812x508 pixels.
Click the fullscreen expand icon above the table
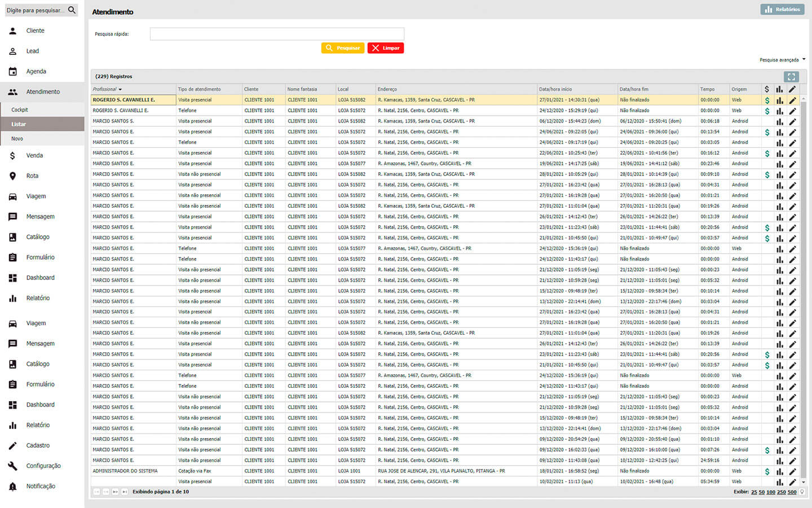791,77
